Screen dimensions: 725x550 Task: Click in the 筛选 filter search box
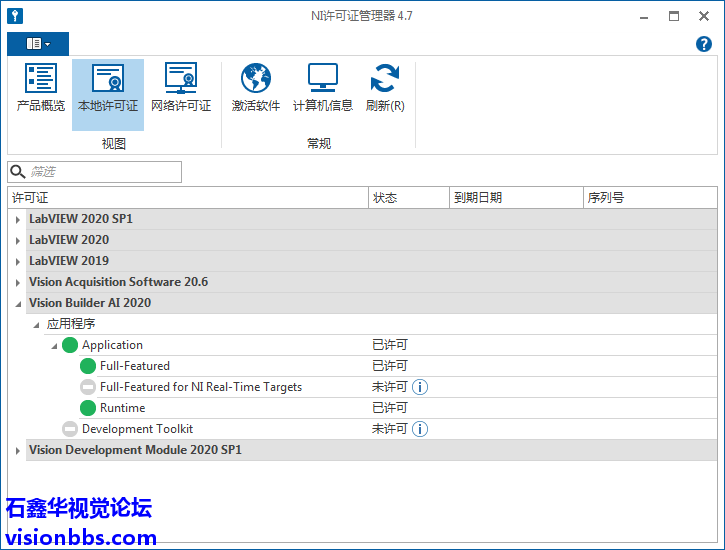[x=102, y=172]
